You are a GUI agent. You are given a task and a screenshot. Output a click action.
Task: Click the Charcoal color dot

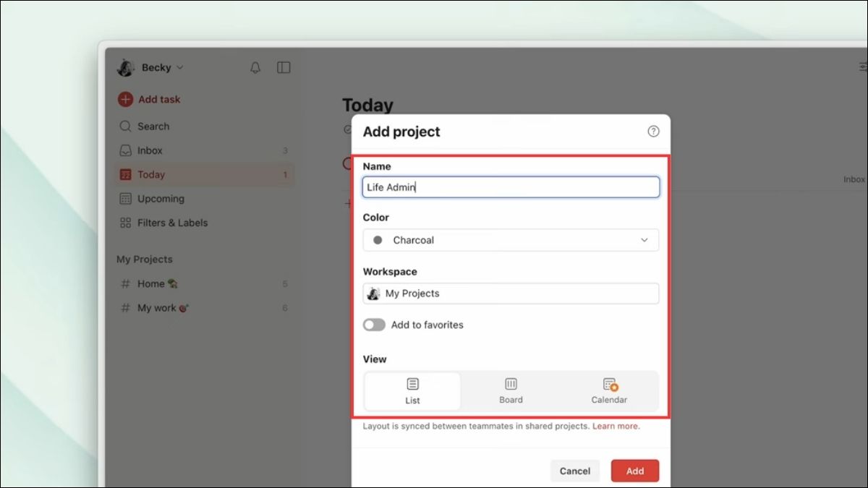click(x=378, y=240)
